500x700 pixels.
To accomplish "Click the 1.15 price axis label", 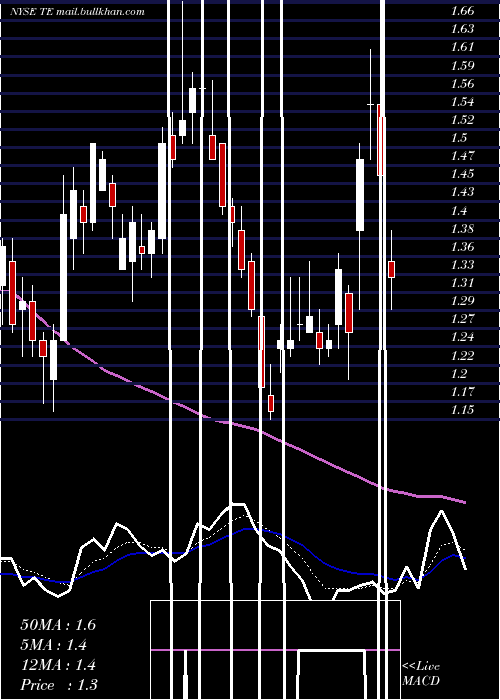I will [x=462, y=409].
